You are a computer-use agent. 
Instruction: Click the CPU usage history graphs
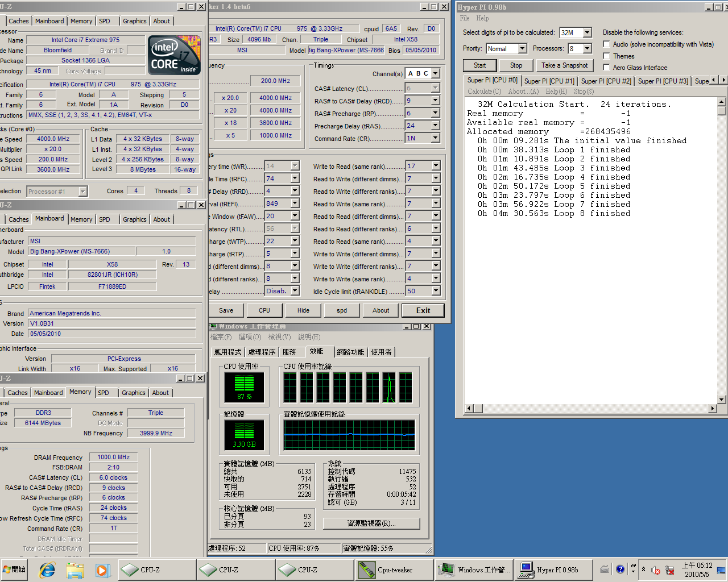point(349,387)
